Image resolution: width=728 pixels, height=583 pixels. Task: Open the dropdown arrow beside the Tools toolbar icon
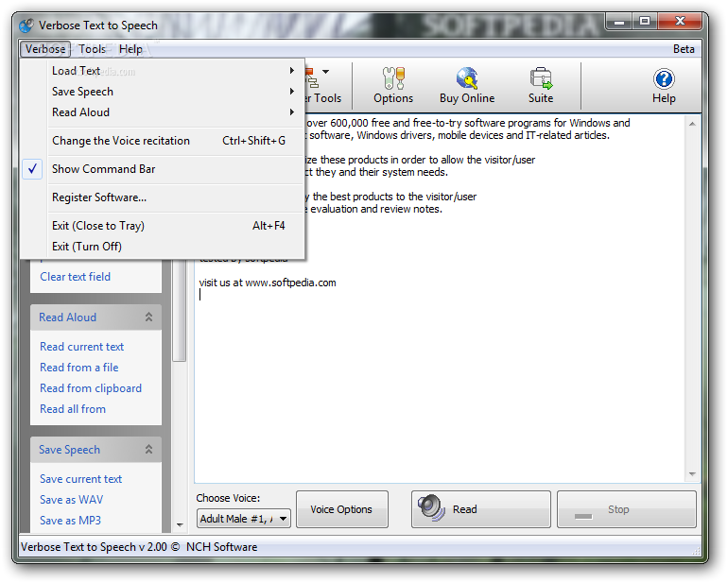pos(326,72)
